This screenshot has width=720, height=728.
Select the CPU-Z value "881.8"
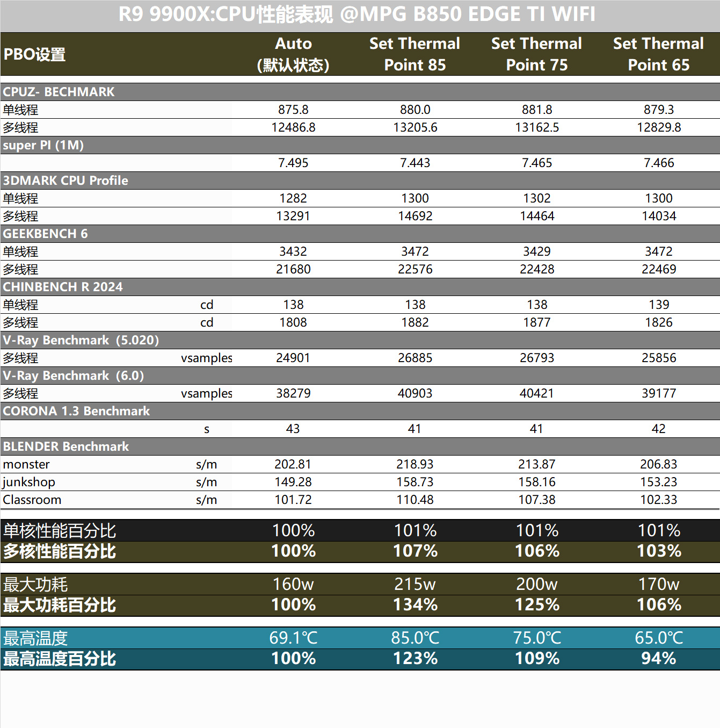coord(537,110)
